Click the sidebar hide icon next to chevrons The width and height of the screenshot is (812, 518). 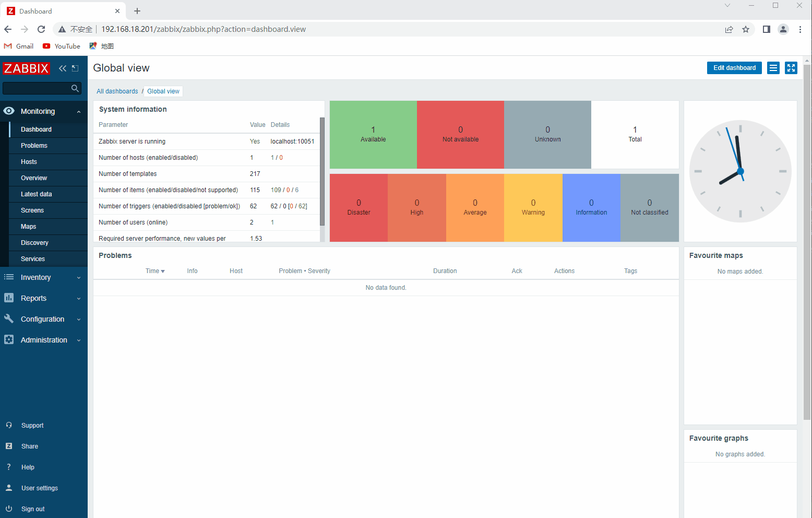point(75,68)
